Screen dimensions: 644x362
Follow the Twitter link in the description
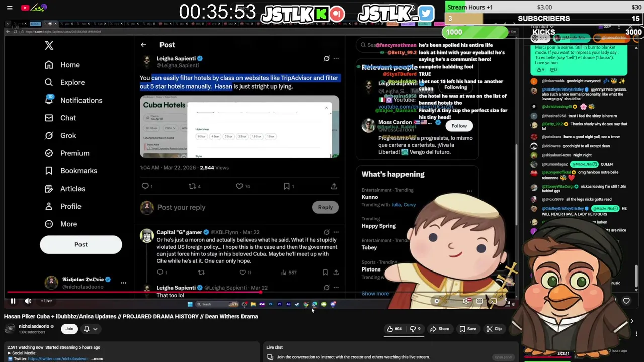(58, 359)
